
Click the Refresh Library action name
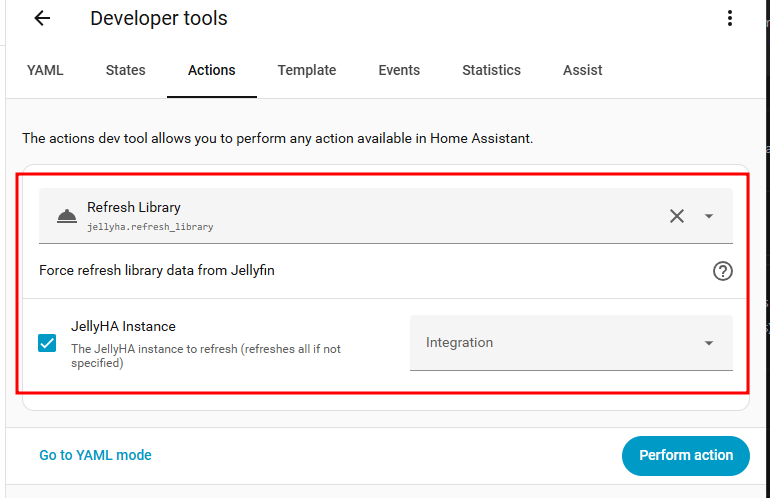pyautogui.click(x=134, y=208)
